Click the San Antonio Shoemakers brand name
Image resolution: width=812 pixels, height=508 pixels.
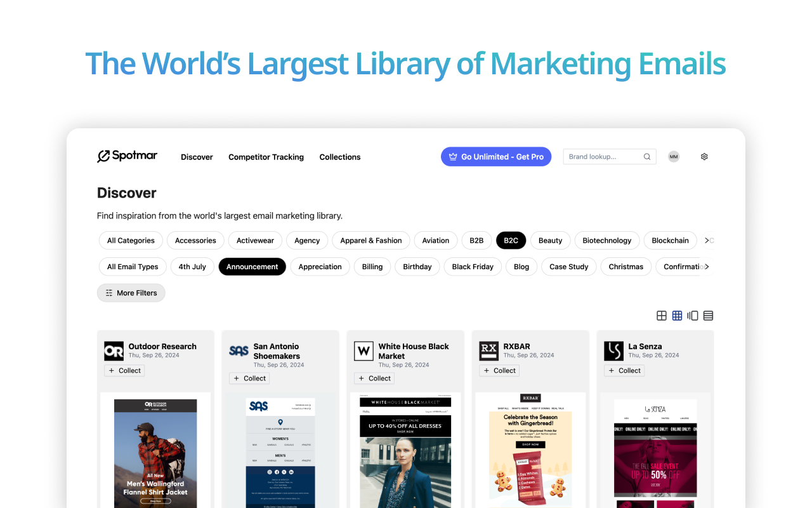[x=277, y=351]
